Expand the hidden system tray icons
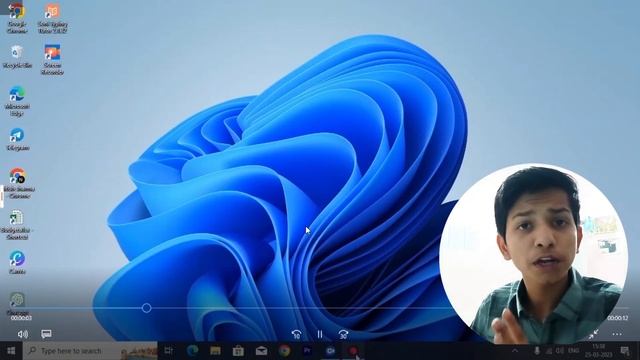This screenshot has width=640, height=360. [x=515, y=351]
